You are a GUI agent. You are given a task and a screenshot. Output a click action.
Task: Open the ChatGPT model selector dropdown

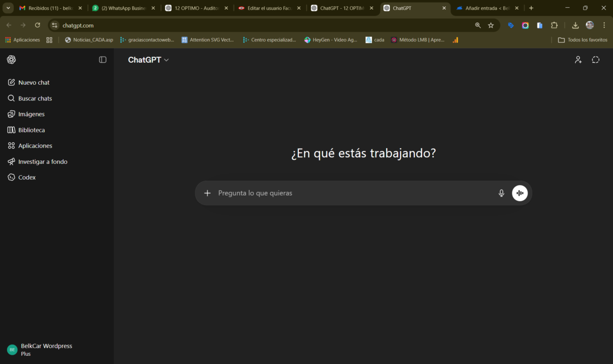(x=148, y=60)
